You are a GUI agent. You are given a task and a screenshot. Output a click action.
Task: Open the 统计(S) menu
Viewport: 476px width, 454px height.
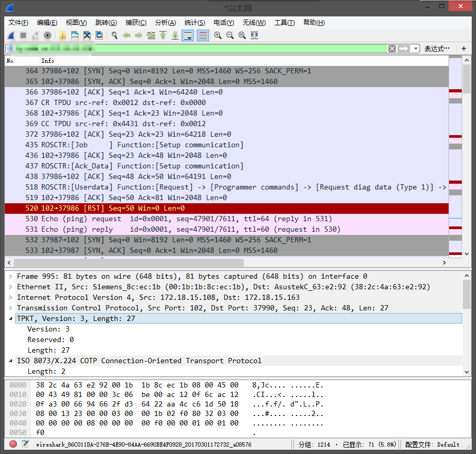[195, 22]
